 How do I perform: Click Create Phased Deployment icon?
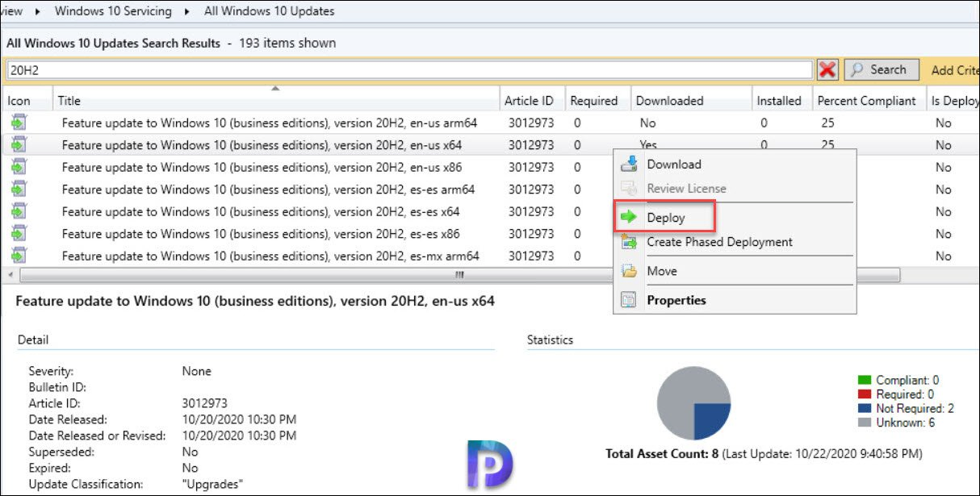[630, 242]
